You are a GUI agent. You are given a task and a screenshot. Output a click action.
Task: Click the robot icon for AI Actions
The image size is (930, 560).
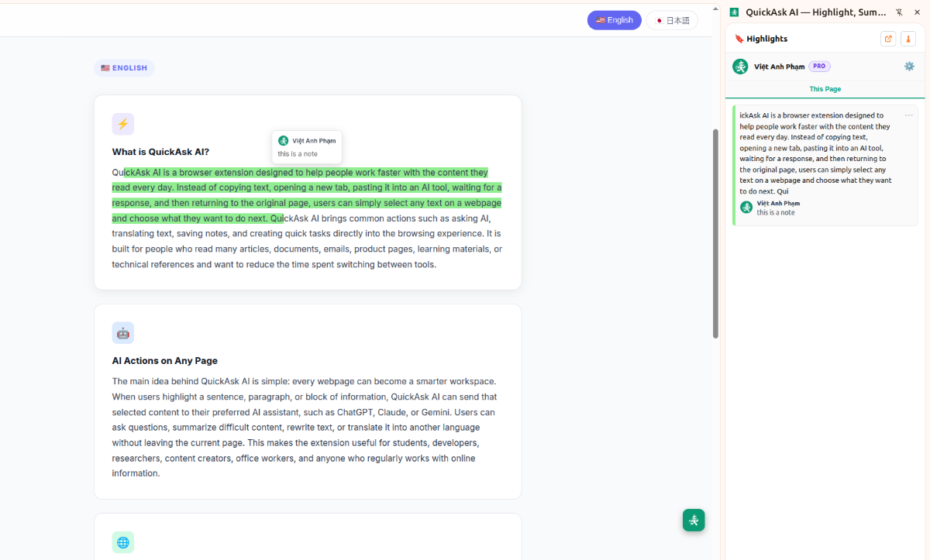point(122,333)
